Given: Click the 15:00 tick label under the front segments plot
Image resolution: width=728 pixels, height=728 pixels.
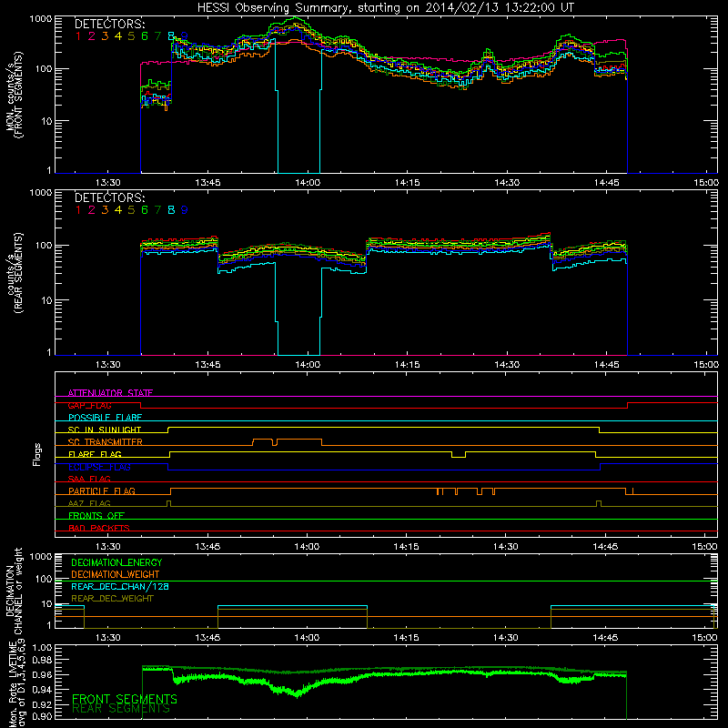Looking at the screenshot, I should click(706, 183).
